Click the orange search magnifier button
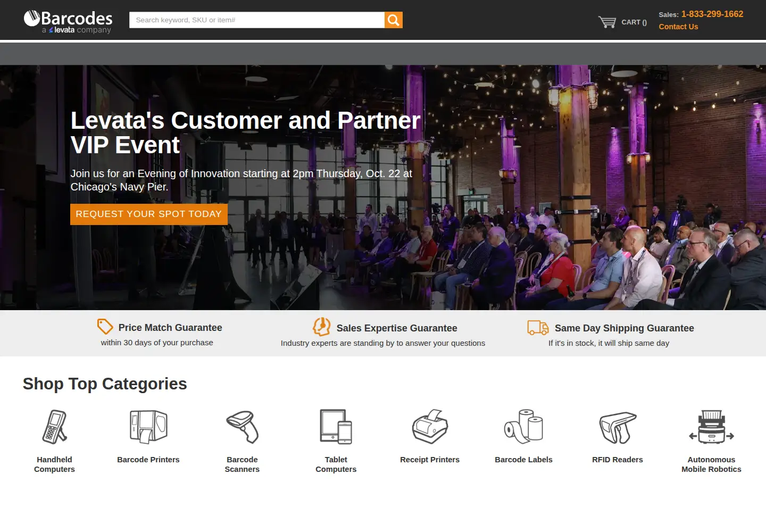The image size is (766, 532). (394, 20)
